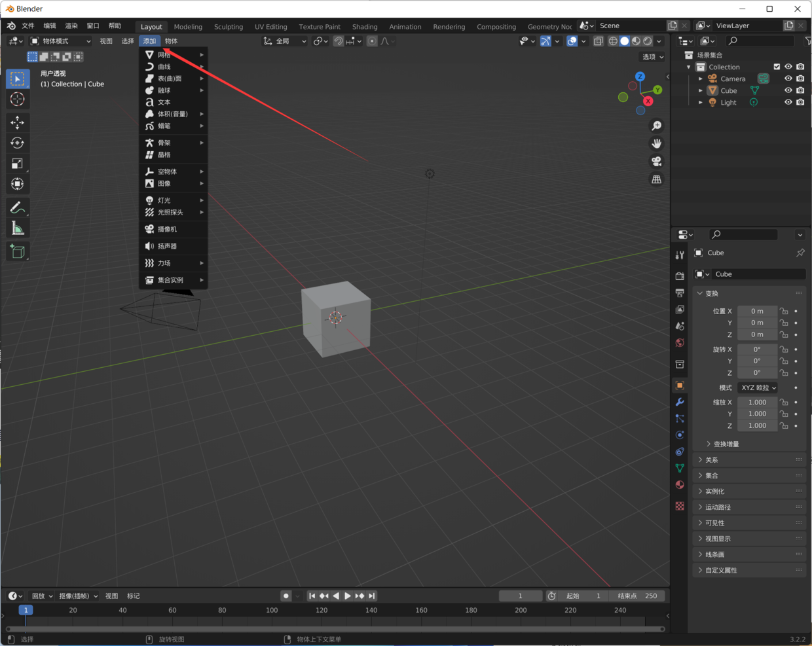Open the View Layer properties tab

(x=680, y=309)
